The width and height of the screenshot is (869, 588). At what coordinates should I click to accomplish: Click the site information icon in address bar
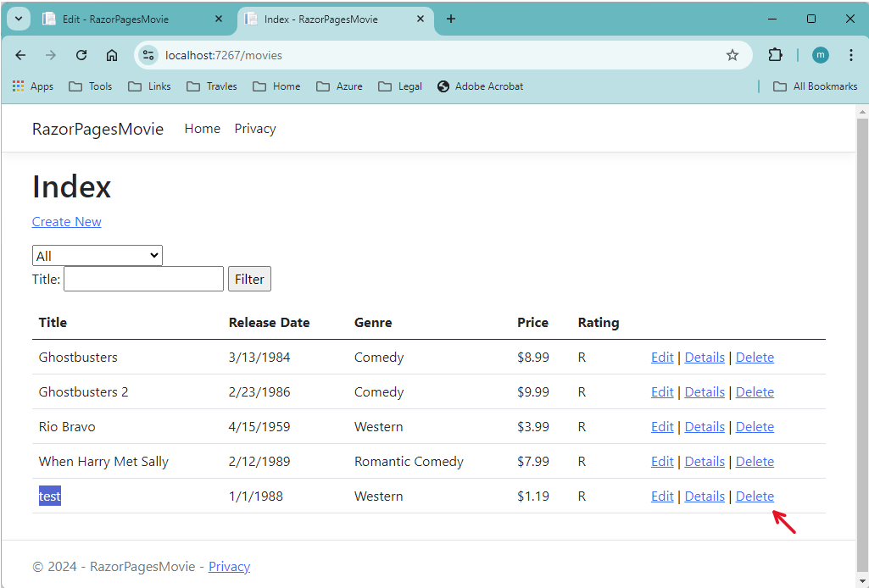click(148, 55)
